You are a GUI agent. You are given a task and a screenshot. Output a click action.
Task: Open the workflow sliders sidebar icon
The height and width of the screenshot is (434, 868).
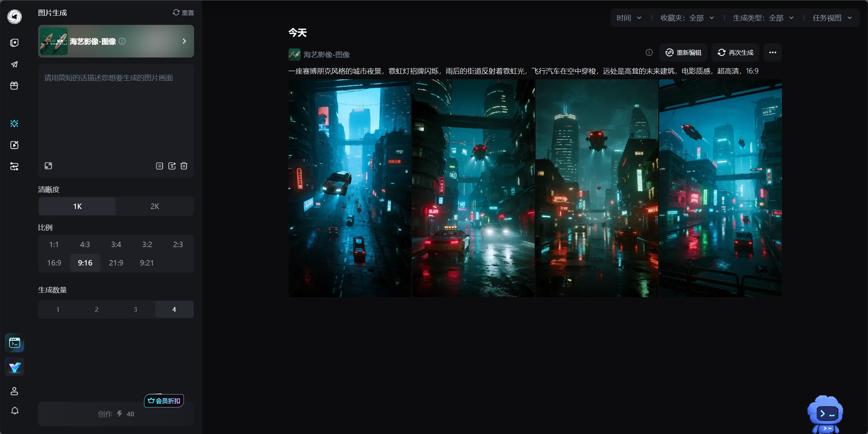click(x=14, y=166)
